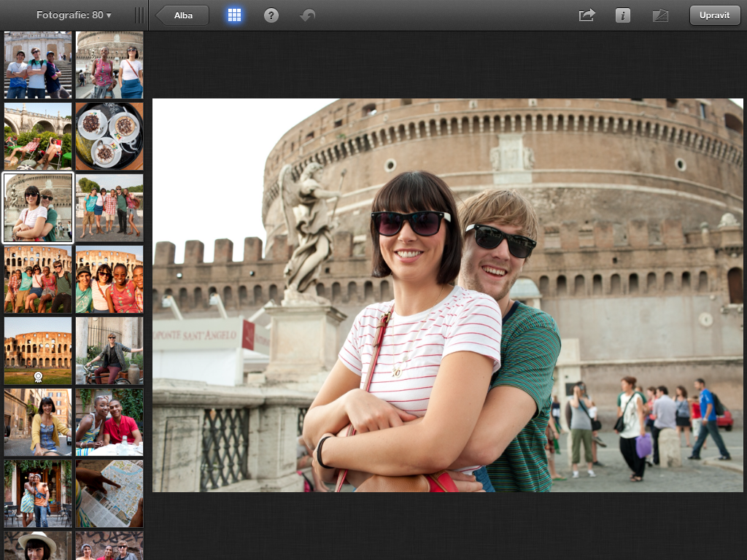
Task: Select the plates of food thumbnail
Action: click(109, 136)
